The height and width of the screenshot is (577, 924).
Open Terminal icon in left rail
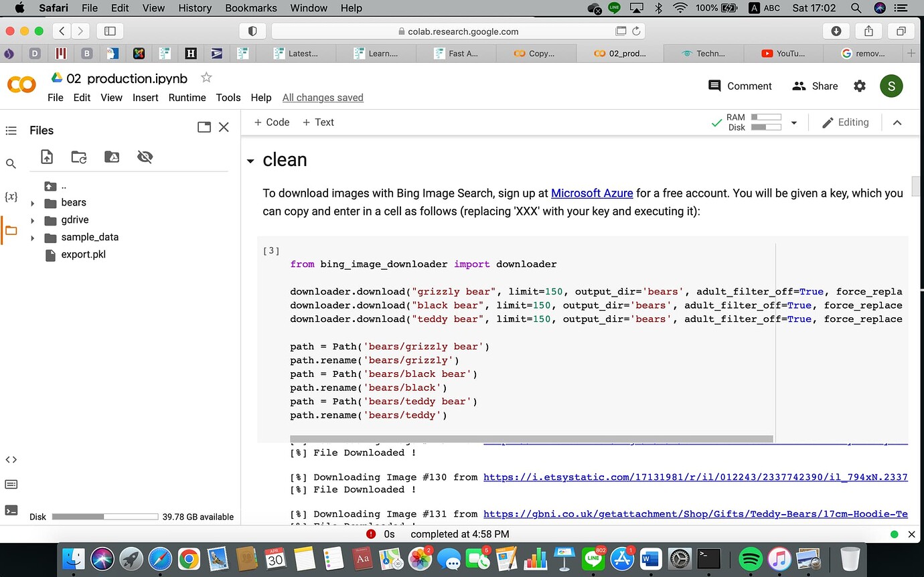click(x=11, y=510)
